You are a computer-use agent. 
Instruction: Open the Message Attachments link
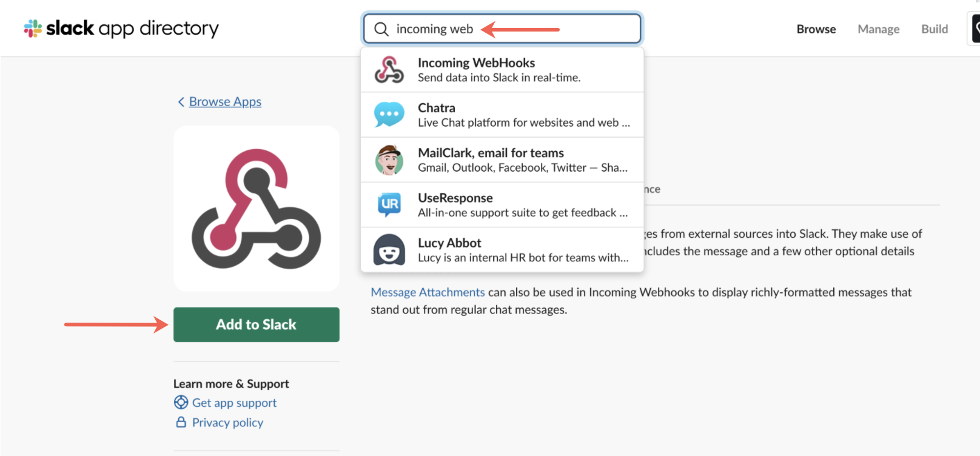(428, 292)
